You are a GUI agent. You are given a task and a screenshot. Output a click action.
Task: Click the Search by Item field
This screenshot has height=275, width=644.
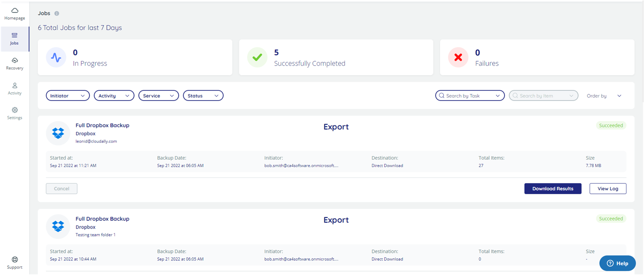(x=543, y=96)
